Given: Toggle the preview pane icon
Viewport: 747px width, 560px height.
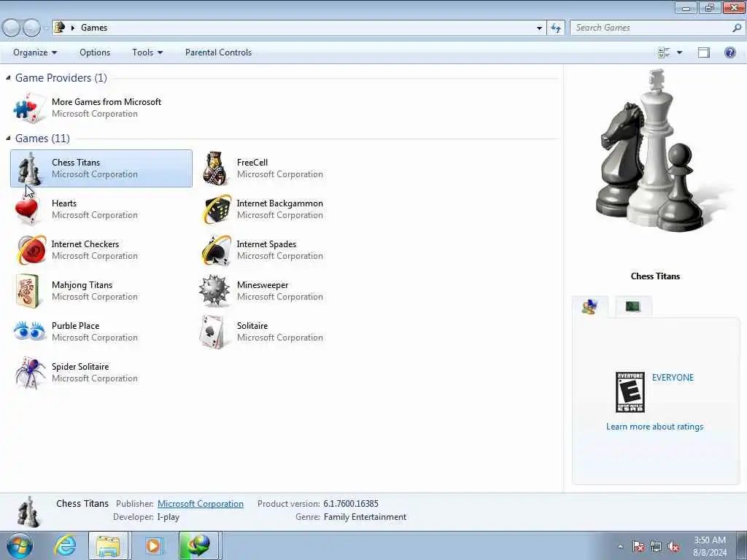Looking at the screenshot, I should [704, 52].
